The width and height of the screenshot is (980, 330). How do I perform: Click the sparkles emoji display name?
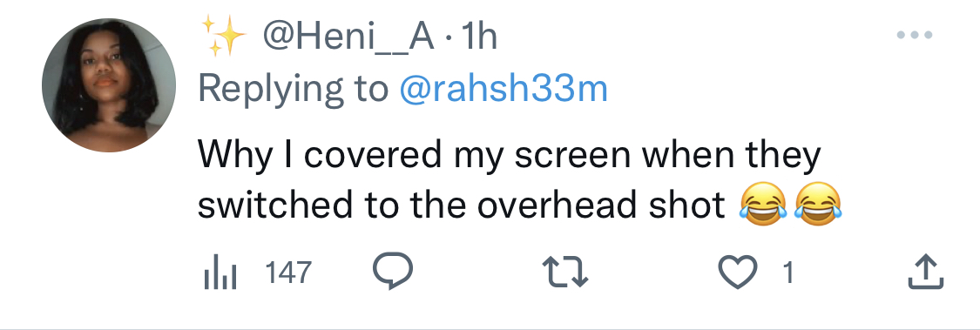point(223,37)
